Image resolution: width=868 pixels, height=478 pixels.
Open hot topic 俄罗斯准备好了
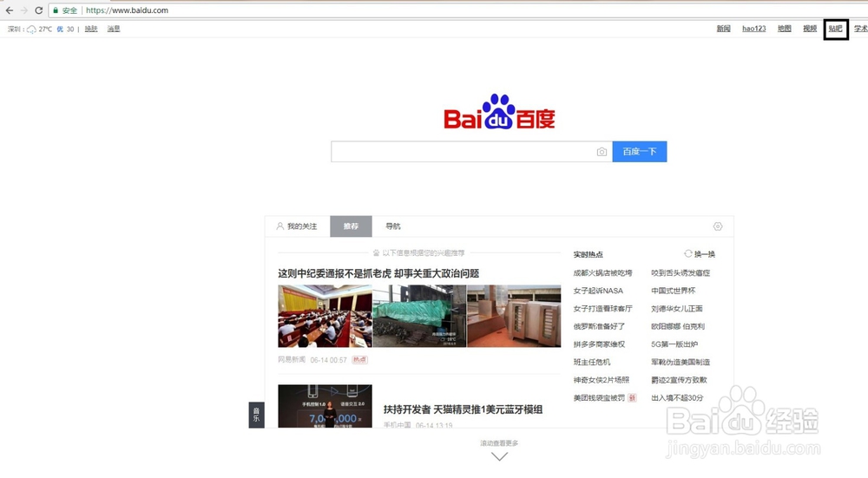pyautogui.click(x=599, y=326)
